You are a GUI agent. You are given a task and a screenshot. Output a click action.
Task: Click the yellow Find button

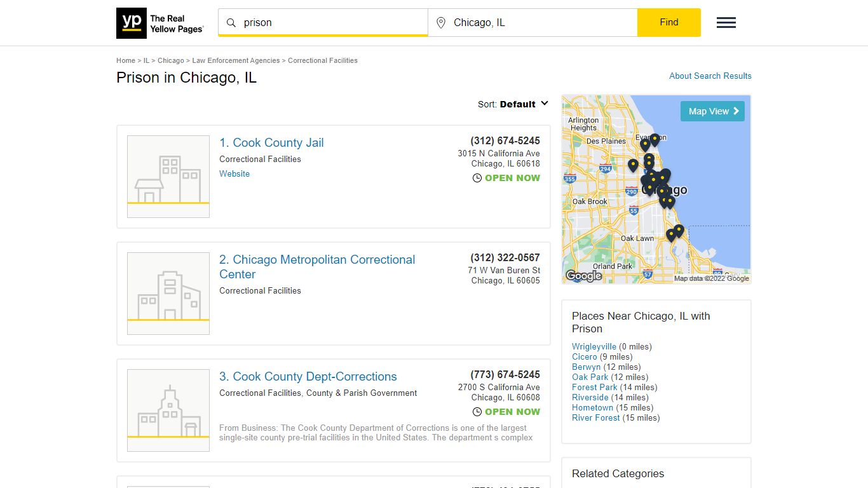click(x=669, y=22)
